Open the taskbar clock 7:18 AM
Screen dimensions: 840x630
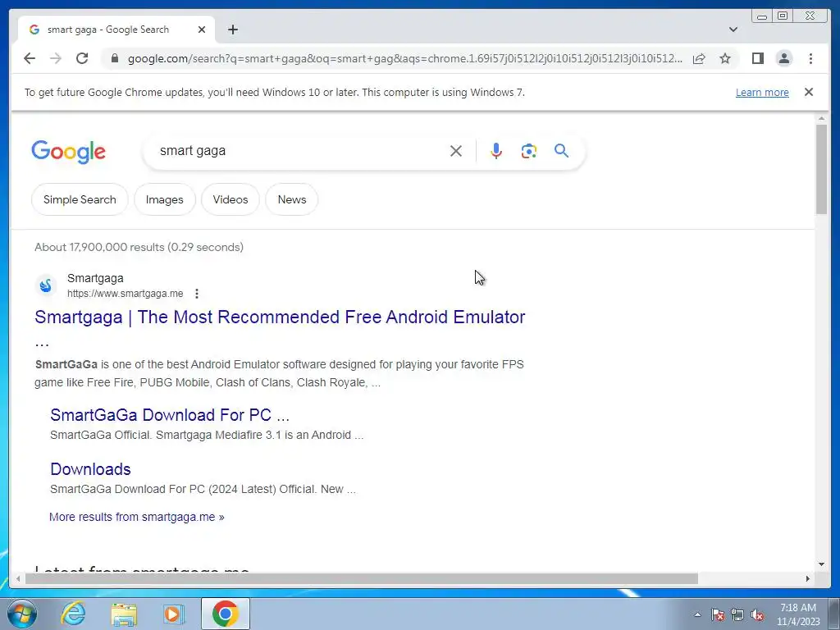[798, 614]
